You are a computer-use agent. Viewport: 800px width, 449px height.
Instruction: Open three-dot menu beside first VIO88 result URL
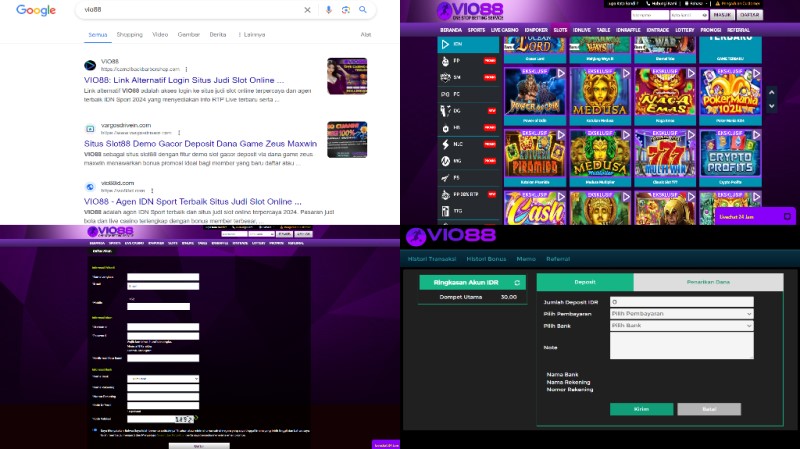(186, 69)
